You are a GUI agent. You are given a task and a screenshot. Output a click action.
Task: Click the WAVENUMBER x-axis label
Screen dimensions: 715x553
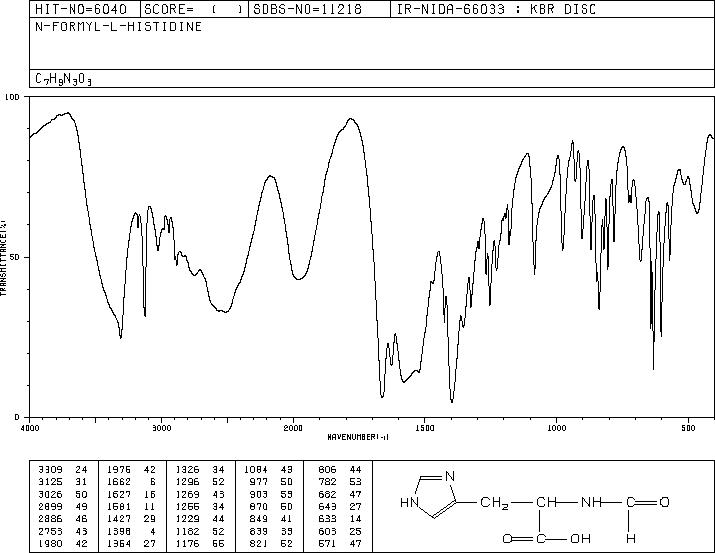coord(358,437)
